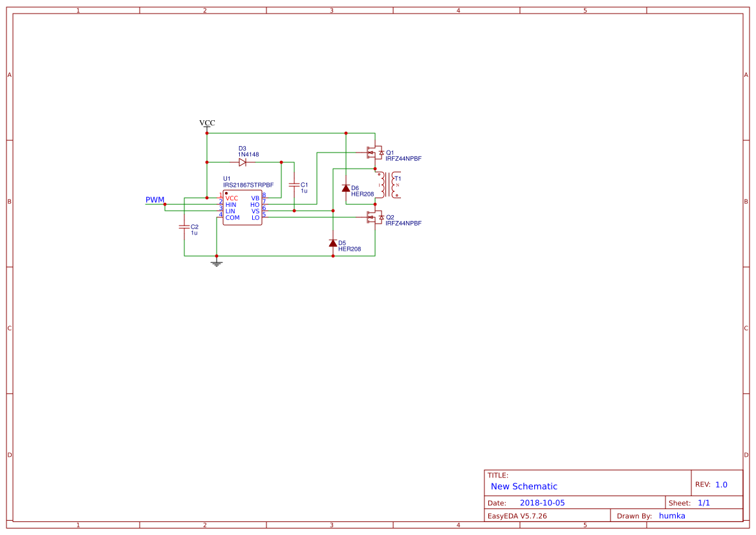Click the Drawn By humka field
The height and width of the screenshot is (535, 756).
coord(672,516)
